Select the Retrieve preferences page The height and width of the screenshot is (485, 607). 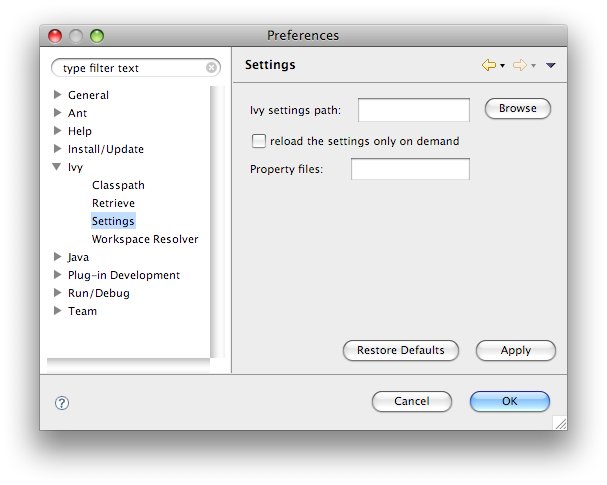[113, 203]
